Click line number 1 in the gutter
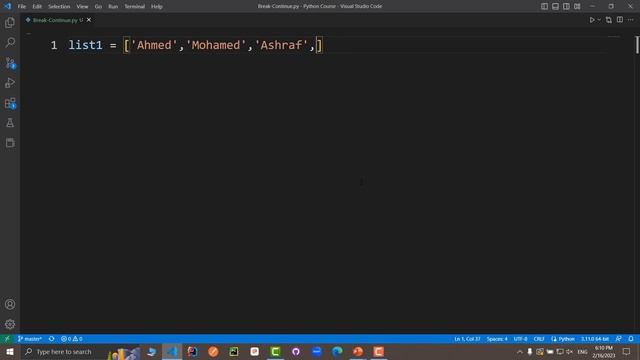640x360 pixels. [54, 45]
